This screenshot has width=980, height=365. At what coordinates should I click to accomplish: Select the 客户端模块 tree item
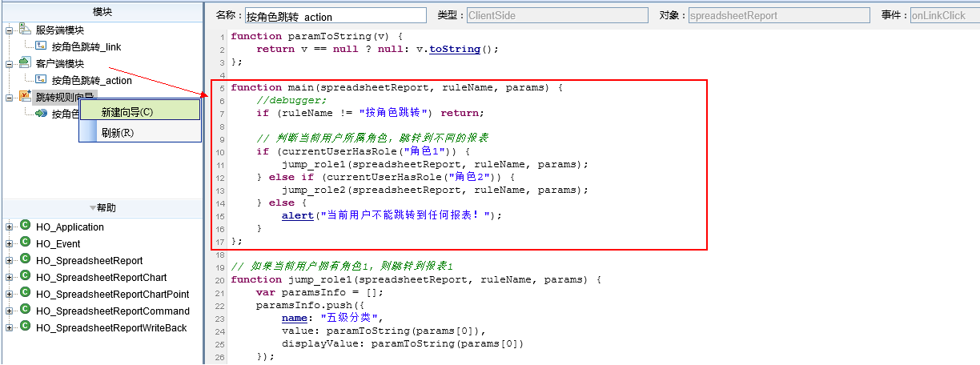click(x=59, y=63)
